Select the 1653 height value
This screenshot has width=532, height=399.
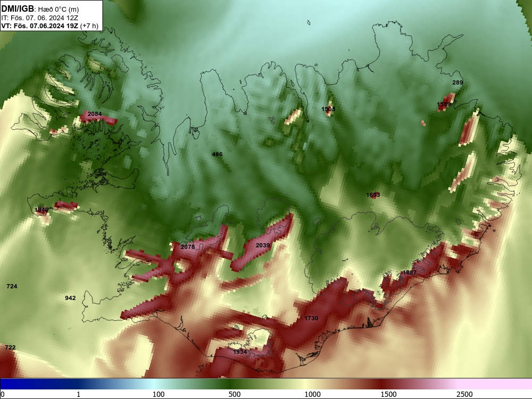(373, 195)
